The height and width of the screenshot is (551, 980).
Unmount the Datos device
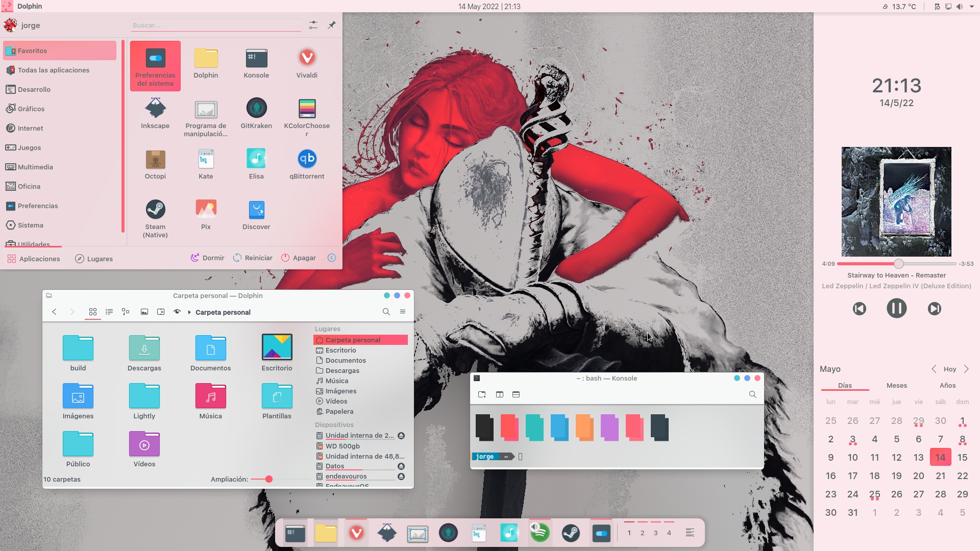(x=401, y=466)
